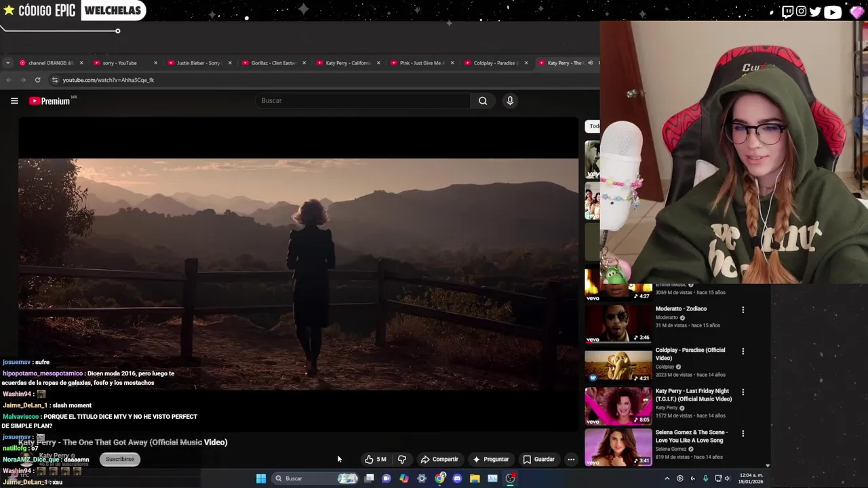Click the Preguntar button
Screen dimensions: 868x488
[x=490, y=460]
